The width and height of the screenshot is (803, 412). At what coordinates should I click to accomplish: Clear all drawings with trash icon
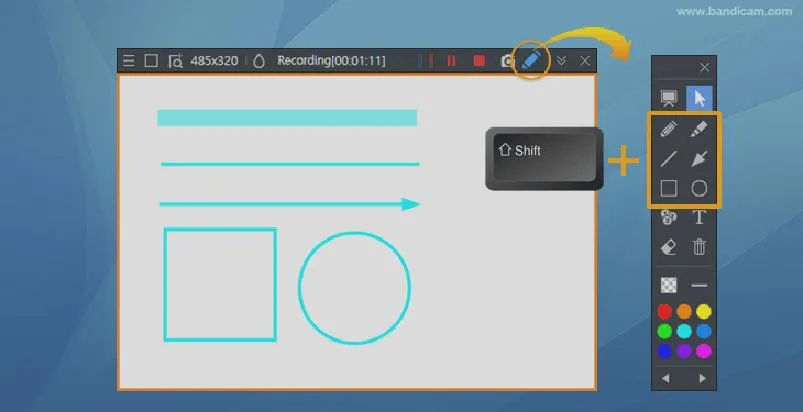point(699,247)
